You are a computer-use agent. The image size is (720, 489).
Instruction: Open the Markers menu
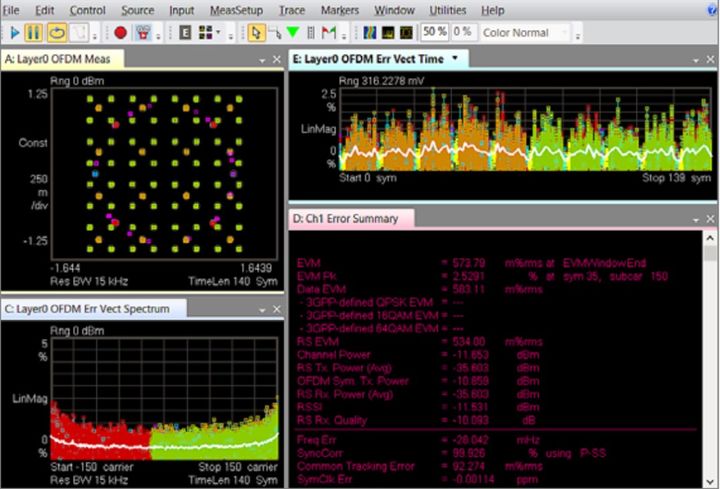[x=339, y=10]
